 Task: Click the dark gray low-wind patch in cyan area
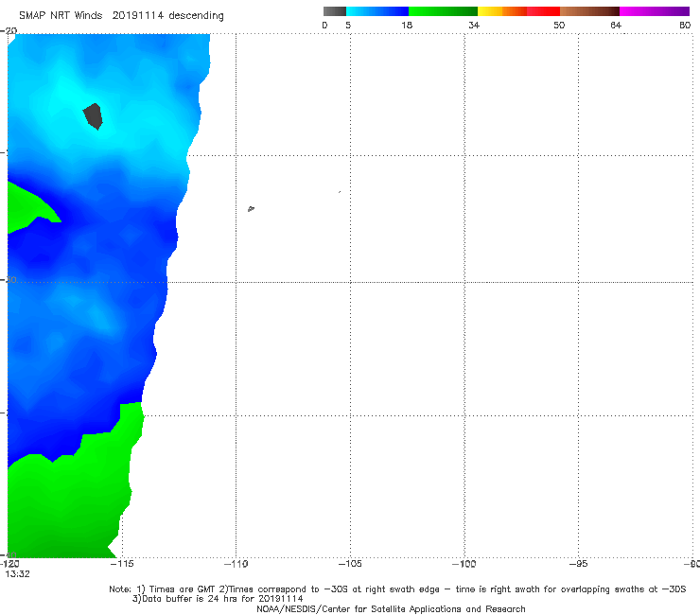[94, 116]
